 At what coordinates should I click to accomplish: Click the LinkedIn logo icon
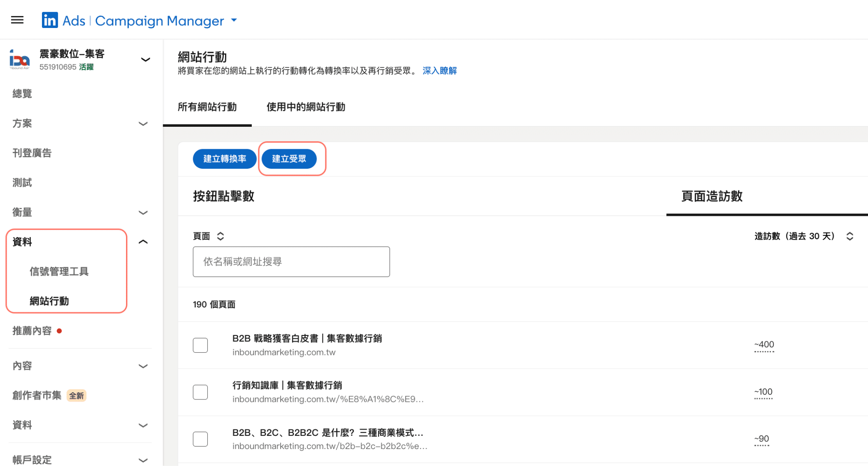pyautogui.click(x=50, y=20)
